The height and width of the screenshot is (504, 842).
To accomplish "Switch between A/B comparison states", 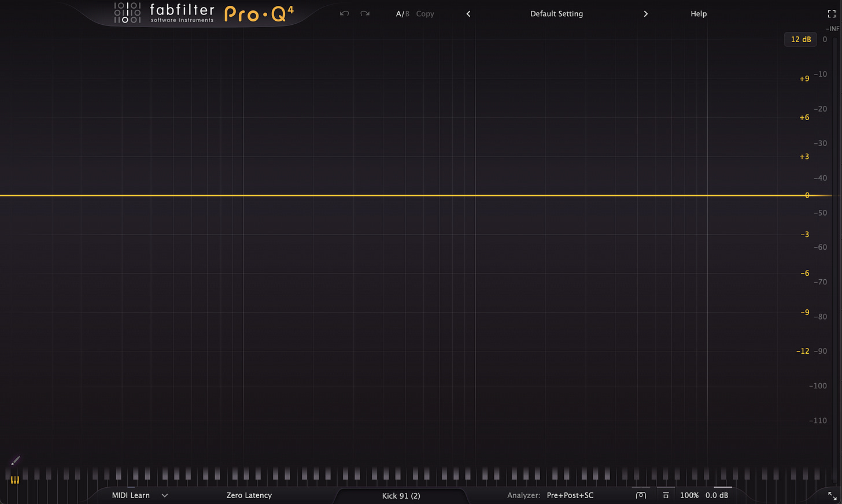I will (x=402, y=13).
